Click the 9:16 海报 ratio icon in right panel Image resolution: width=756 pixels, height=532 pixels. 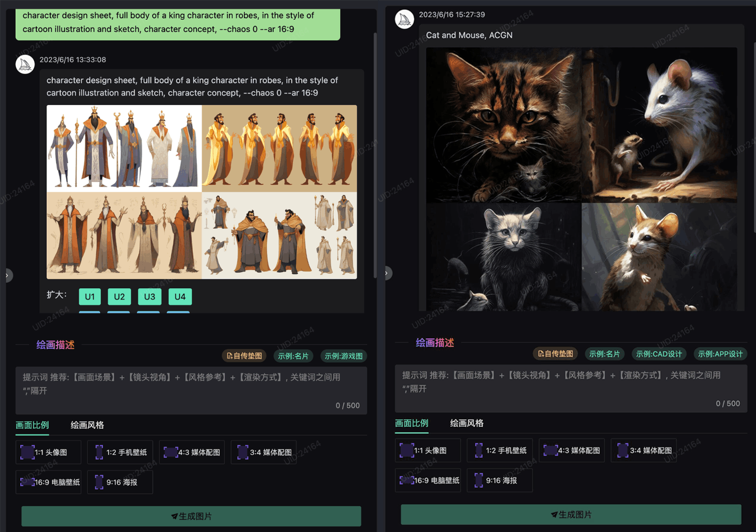click(479, 481)
